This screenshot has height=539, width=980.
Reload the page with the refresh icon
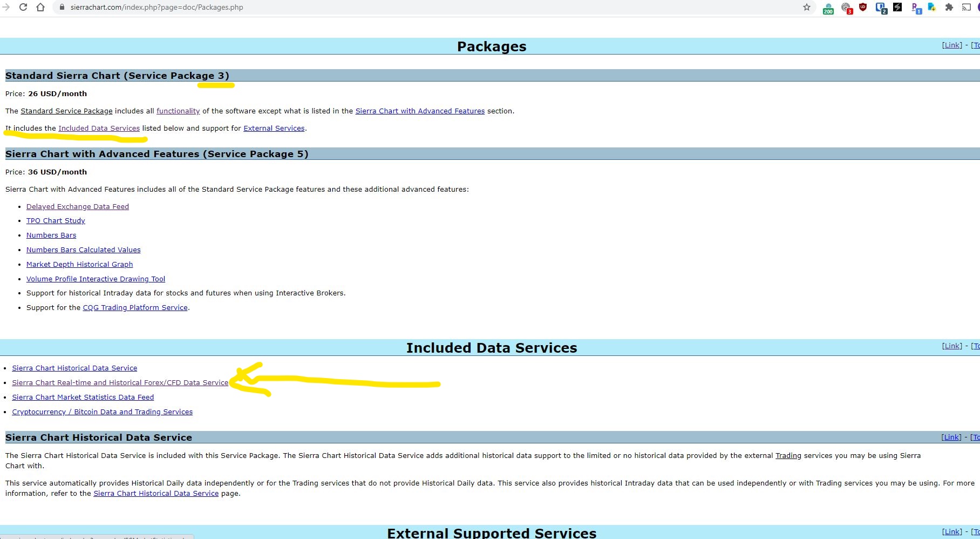tap(23, 7)
